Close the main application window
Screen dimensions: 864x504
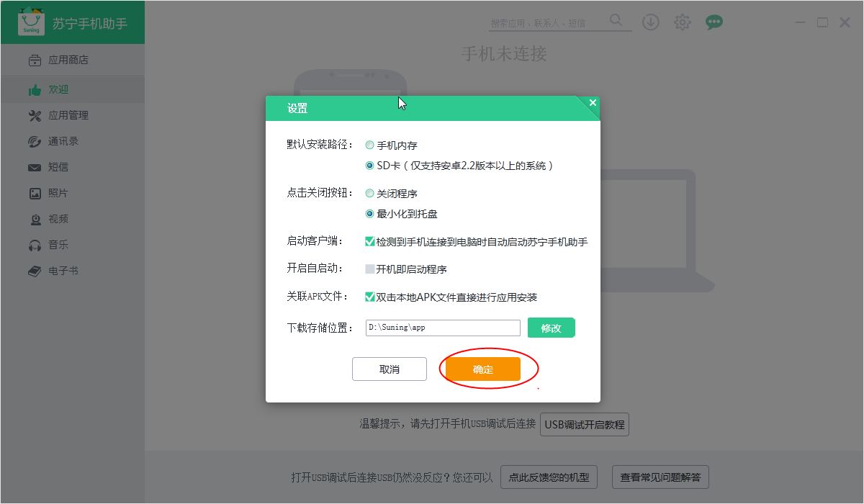(x=845, y=22)
